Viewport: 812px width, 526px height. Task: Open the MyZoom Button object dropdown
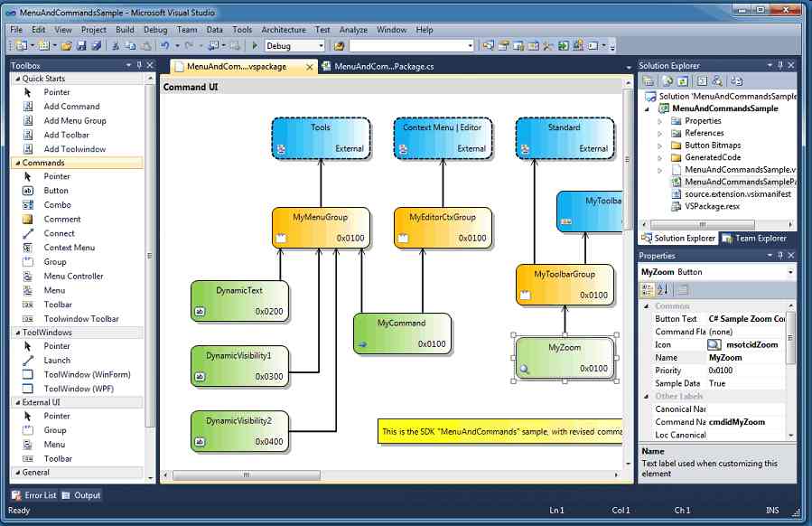click(790, 272)
